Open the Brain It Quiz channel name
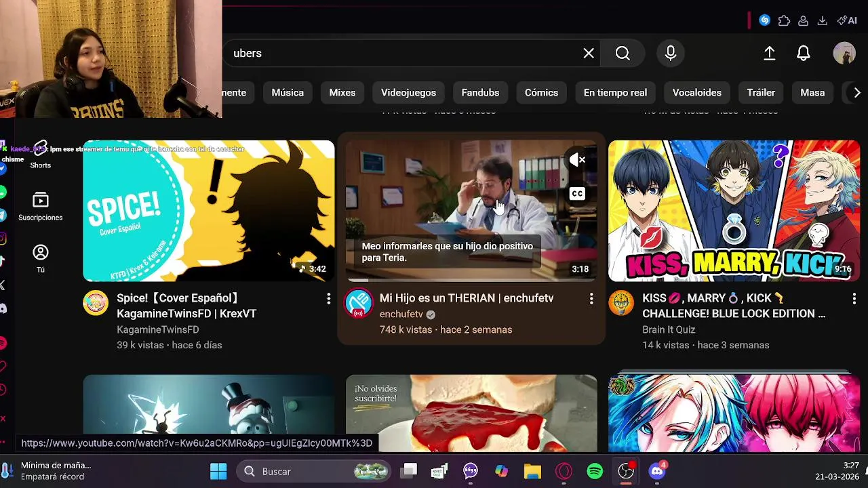868x488 pixels. point(669,329)
